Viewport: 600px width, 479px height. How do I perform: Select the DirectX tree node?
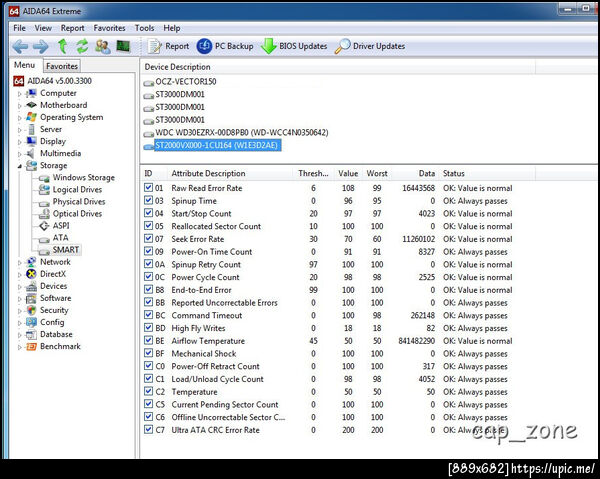(53, 274)
